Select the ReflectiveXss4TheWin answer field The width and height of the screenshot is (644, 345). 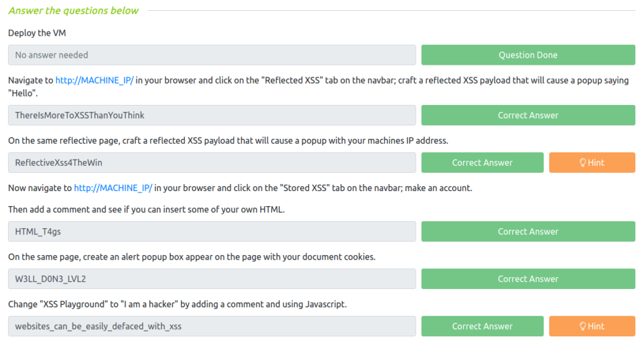click(x=212, y=163)
